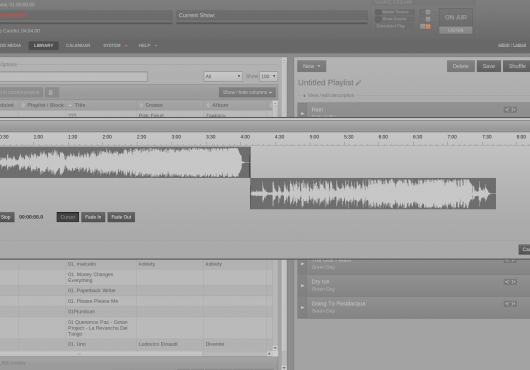This screenshot has height=370, width=530.
Task: Toggle the Show Source switch
Action: coord(425,19)
